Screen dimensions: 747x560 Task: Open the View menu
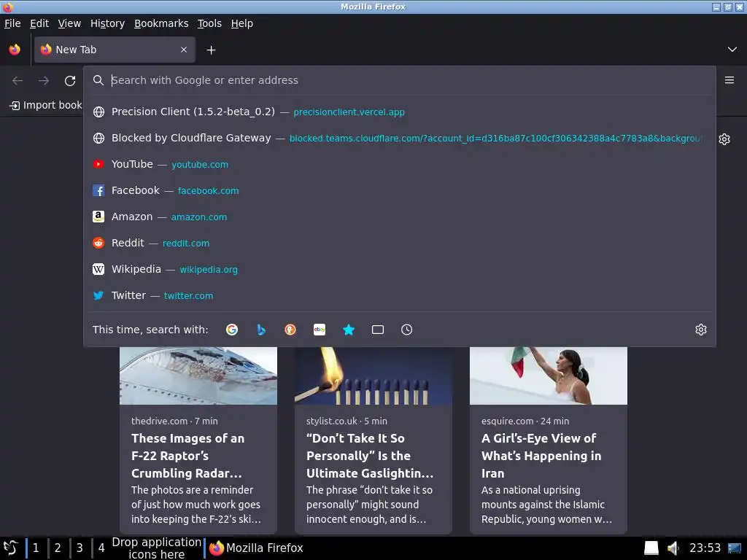tap(69, 23)
